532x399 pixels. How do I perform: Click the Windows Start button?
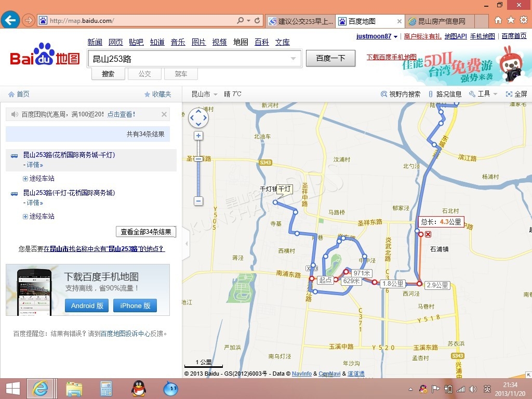13,389
